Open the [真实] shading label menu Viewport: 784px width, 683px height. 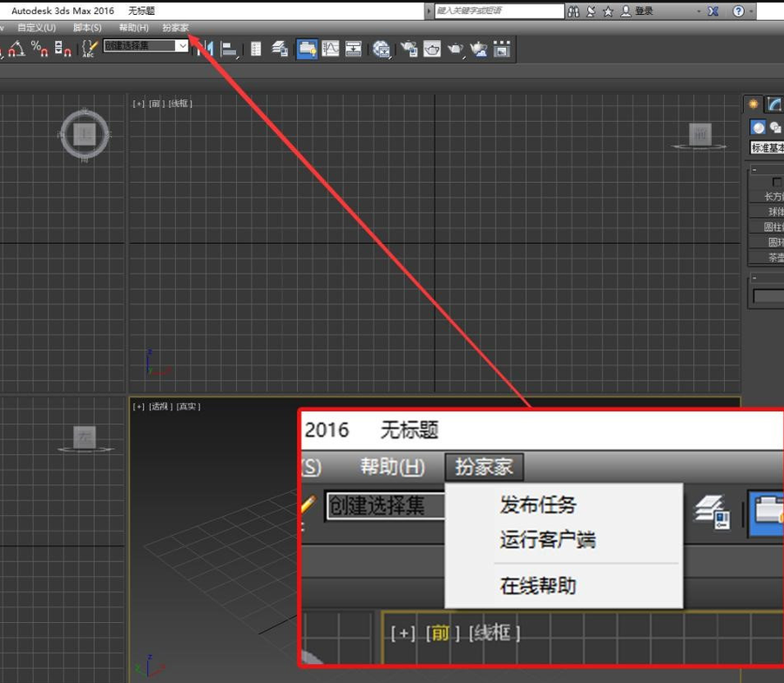coord(188,407)
